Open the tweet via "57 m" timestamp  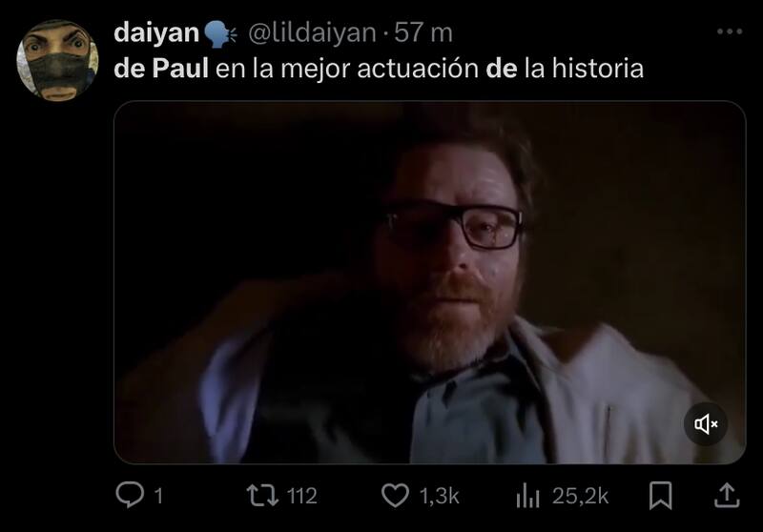click(x=423, y=33)
